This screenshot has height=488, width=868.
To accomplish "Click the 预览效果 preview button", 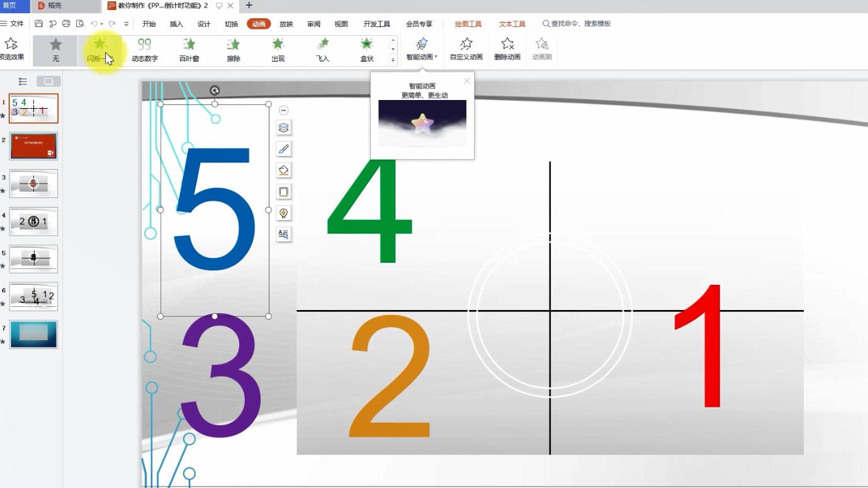I will coord(11,49).
